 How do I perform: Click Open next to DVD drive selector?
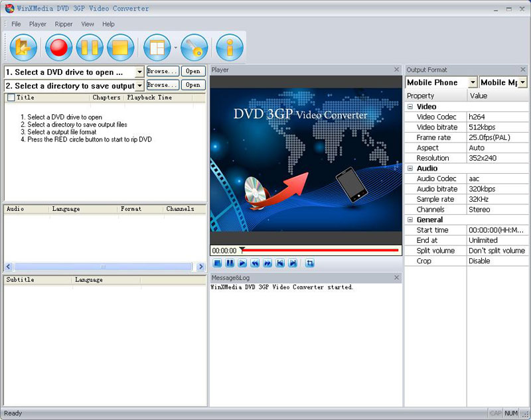(x=193, y=72)
